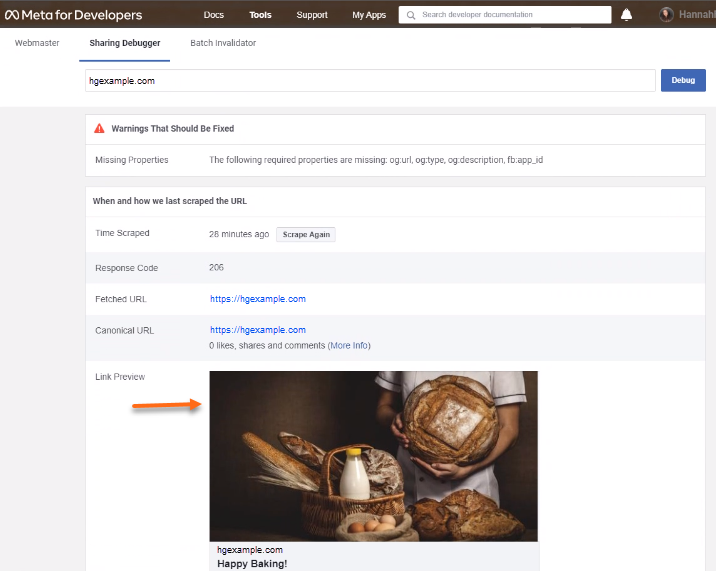Click the Scrape Again button
The image size is (716, 571).
305,234
